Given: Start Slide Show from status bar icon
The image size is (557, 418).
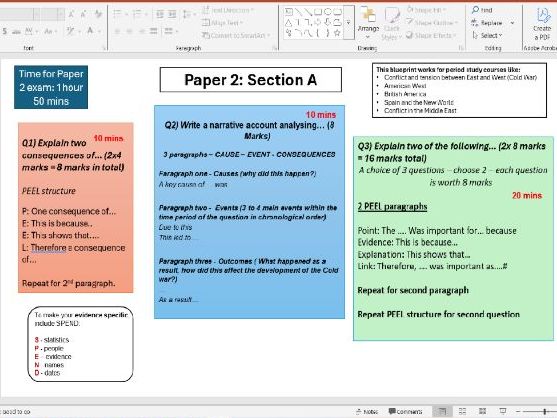Looking at the screenshot, I should (x=502, y=411).
